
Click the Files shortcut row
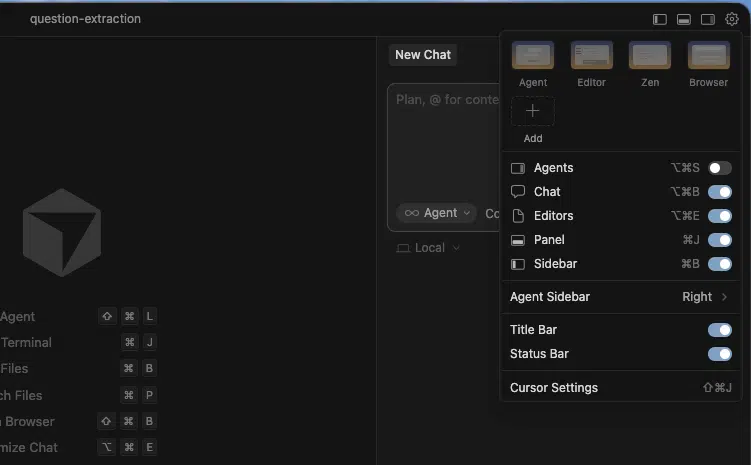pyautogui.click(x=79, y=368)
